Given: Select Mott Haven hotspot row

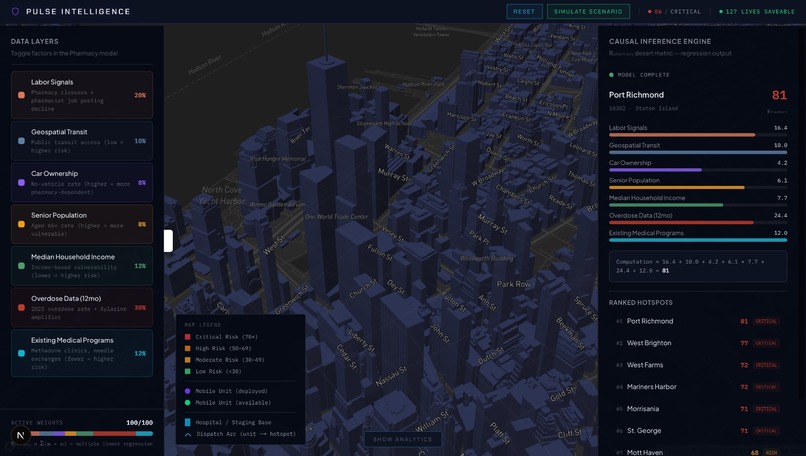Looking at the screenshot, I should (x=698, y=452).
